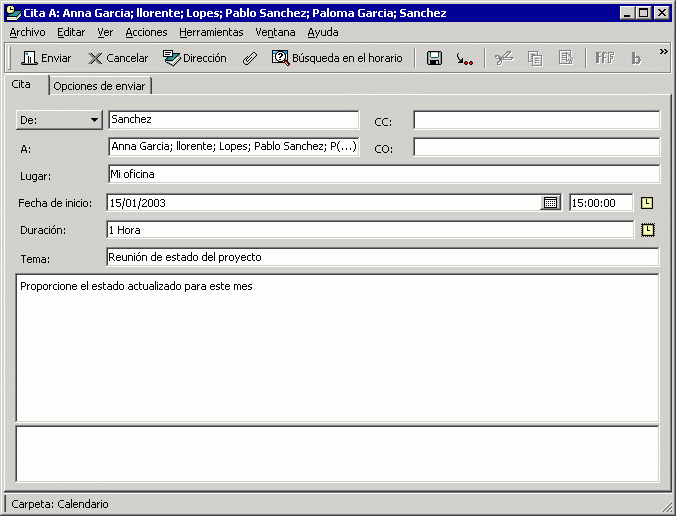Open the Ayuda menu

(323, 32)
